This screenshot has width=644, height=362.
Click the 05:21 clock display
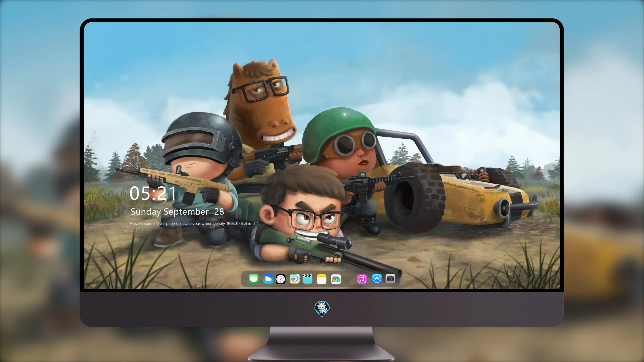(153, 193)
